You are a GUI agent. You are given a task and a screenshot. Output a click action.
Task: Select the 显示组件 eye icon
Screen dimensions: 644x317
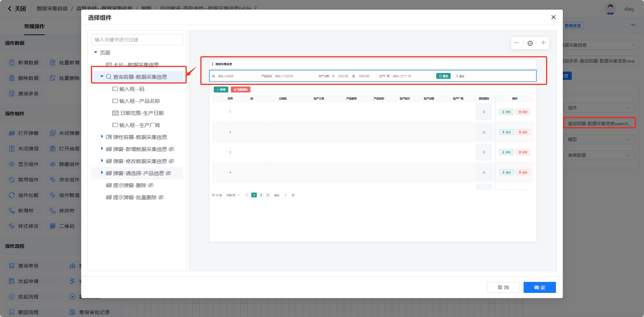click(x=12, y=164)
